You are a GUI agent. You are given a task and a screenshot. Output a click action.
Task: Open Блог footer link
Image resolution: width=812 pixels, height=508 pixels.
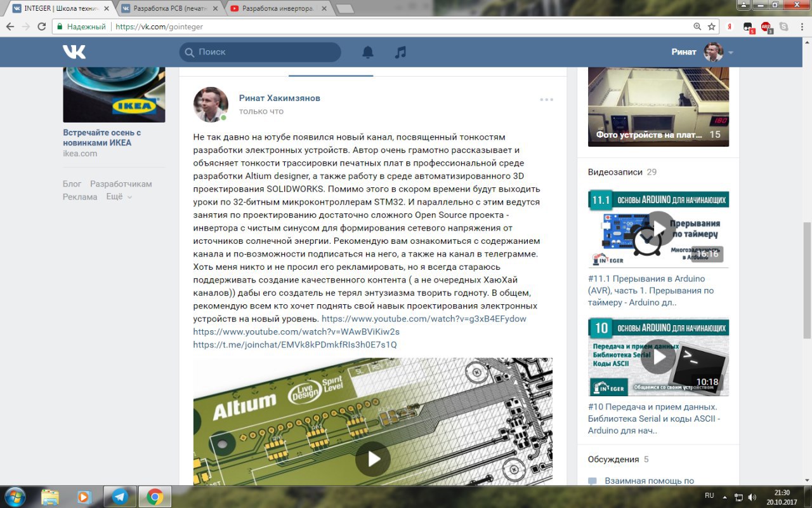click(x=72, y=184)
